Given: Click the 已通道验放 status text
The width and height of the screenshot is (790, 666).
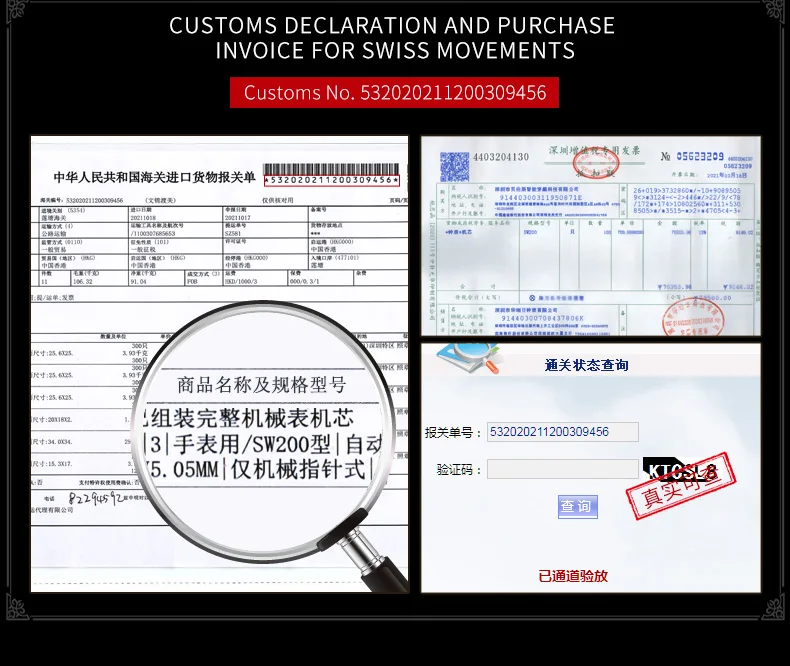Looking at the screenshot, I should [x=573, y=576].
